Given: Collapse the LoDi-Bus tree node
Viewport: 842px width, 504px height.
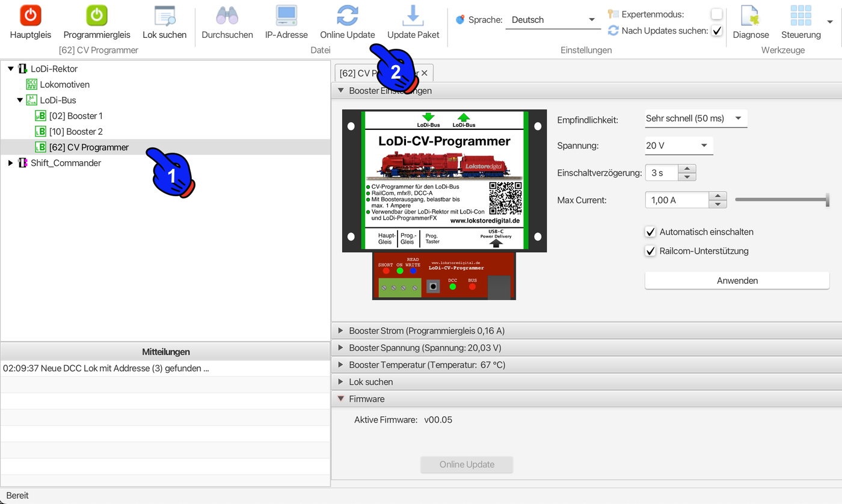Looking at the screenshot, I should tap(20, 100).
